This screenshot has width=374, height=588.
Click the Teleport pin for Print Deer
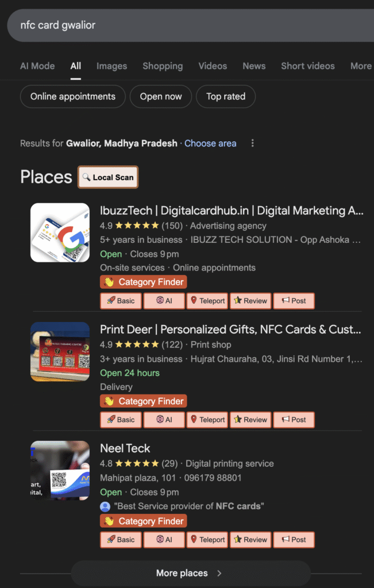click(x=207, y=420)
